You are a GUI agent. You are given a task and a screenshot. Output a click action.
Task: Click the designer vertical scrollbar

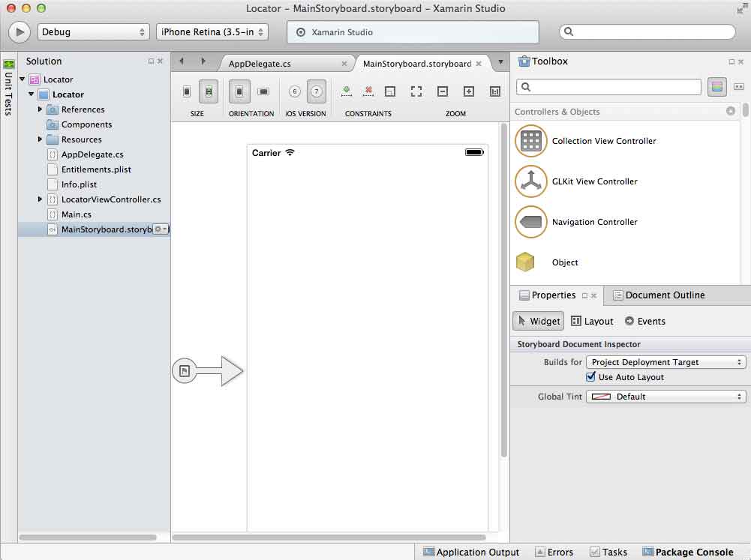[x=503, y=291]
